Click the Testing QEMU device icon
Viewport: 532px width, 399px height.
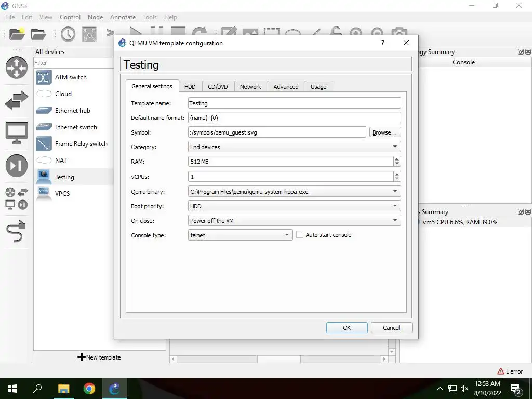(x=44, y=177)
